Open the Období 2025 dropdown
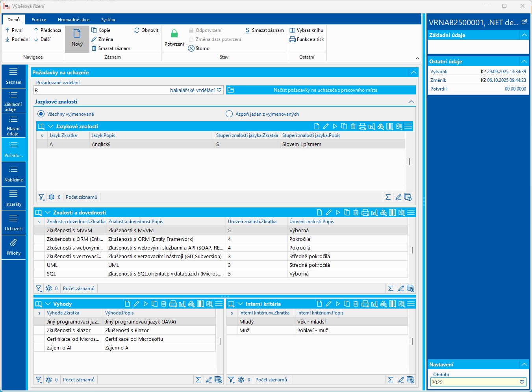The width and height of the screenshot is (532, 392). pyautogui.click(x=522, y=382)
